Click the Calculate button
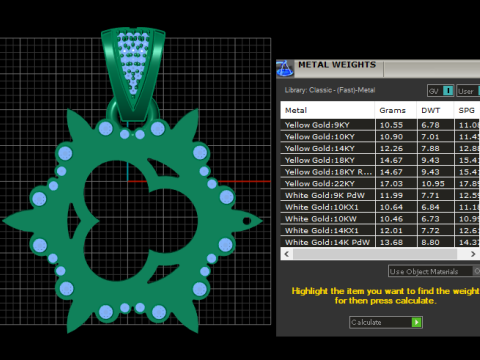 point(386,322)
